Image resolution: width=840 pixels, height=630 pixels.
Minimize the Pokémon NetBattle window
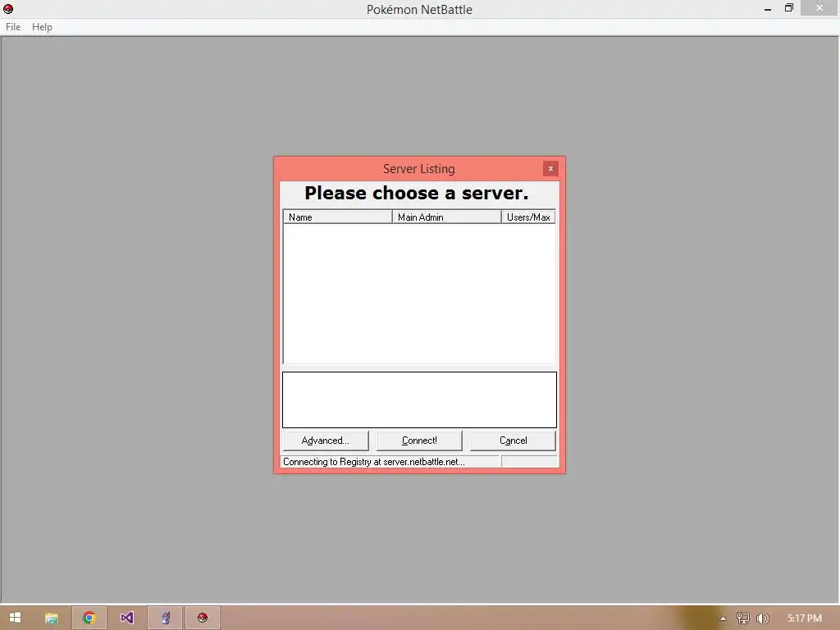point(768,8)
